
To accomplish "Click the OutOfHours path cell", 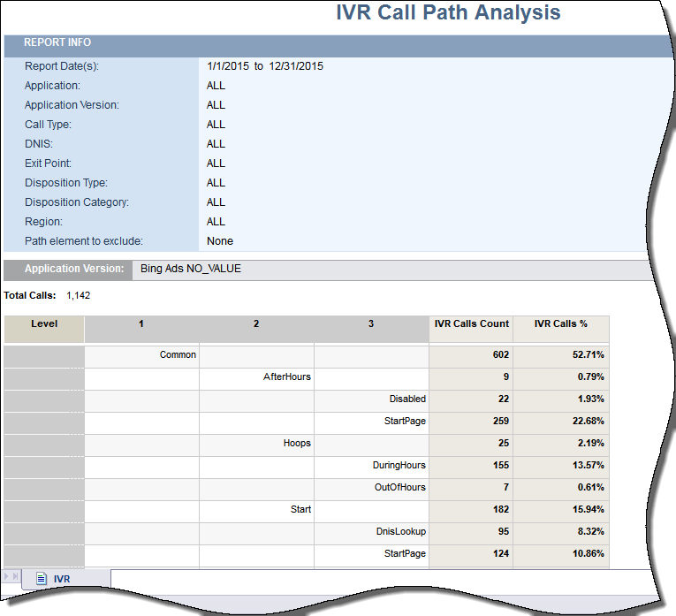I will (x=399, y=488).
